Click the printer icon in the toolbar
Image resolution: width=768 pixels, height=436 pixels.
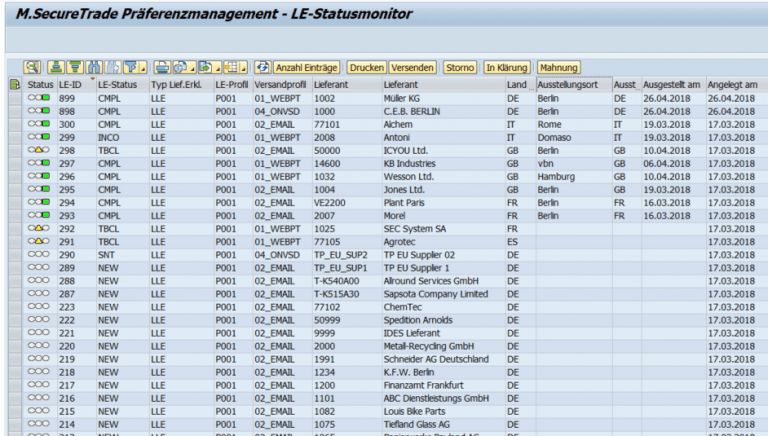pyautogui.click(x=163, y=67)
